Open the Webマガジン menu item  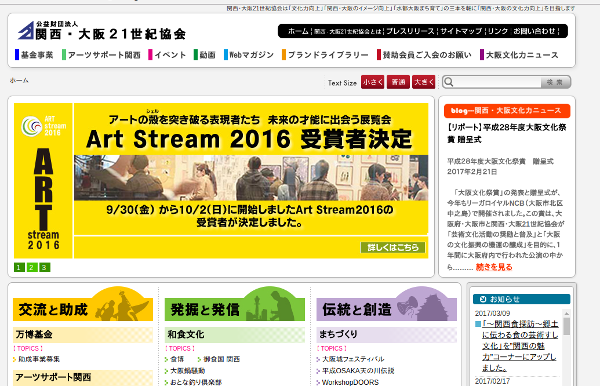(249, 55)
